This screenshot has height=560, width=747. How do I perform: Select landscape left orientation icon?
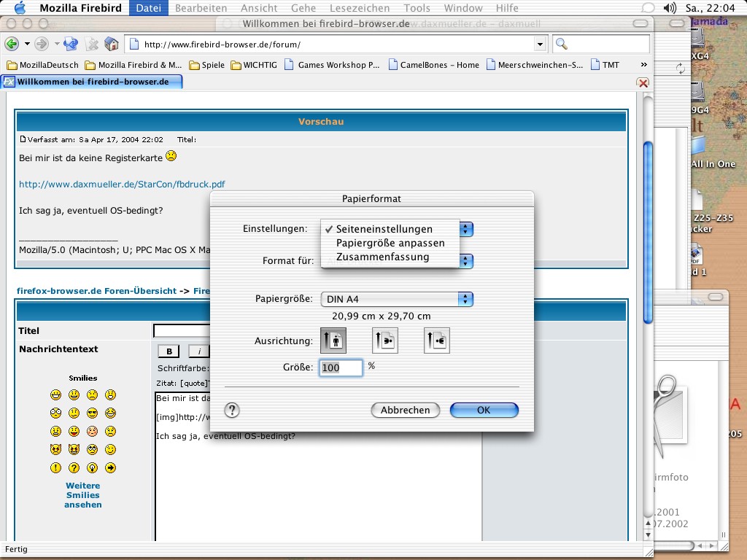click(385, 341)
